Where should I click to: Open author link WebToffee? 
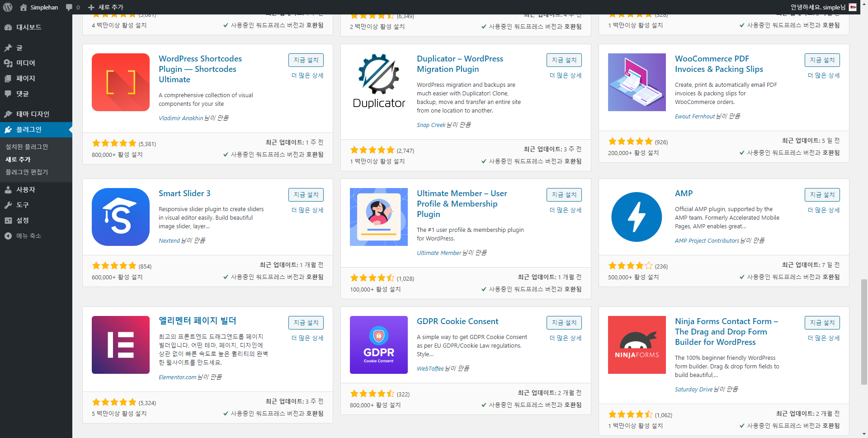coord(430,368)
